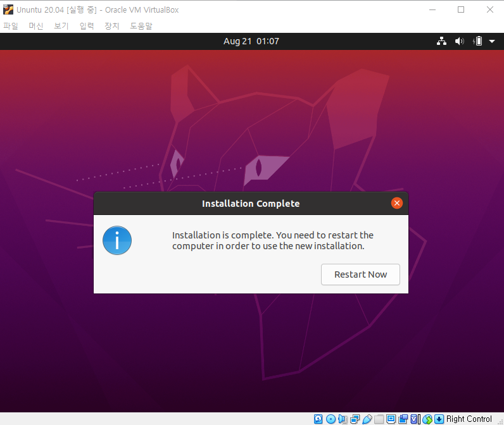Click the Right Control host key label
504x425 pixels.
pos(469,419)
